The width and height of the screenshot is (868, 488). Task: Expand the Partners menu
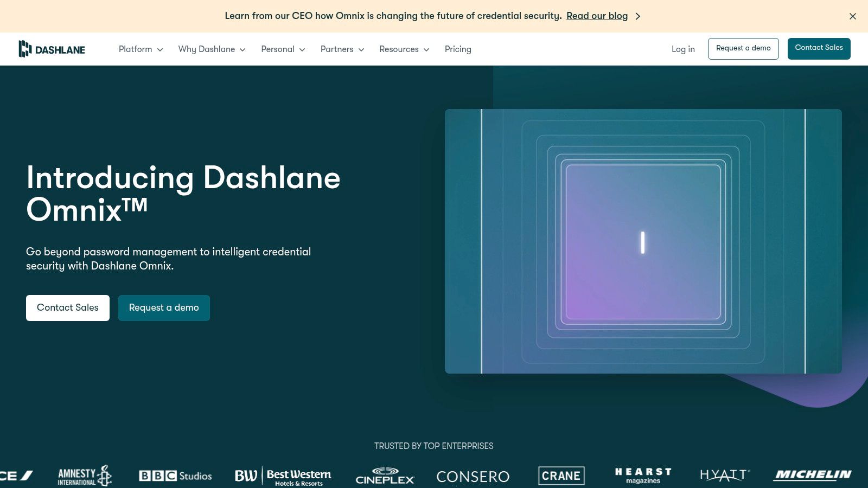pos(342,49)
